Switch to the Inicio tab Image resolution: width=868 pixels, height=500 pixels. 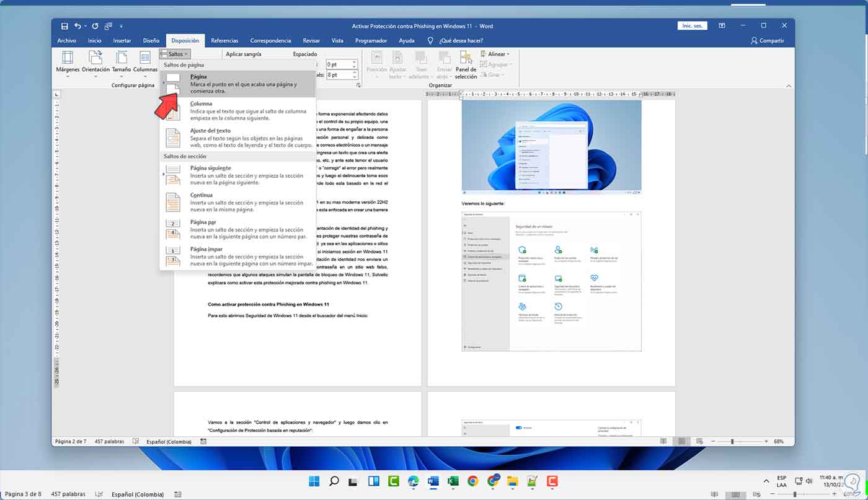94,41
